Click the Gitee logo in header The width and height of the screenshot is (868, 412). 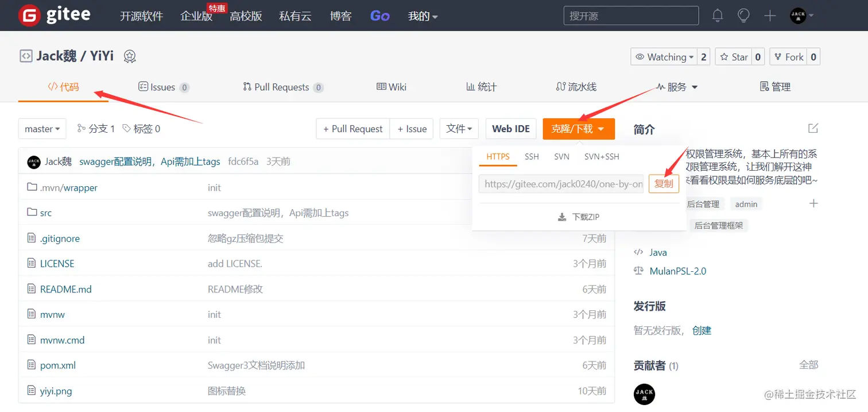click(x=55, y=16)
